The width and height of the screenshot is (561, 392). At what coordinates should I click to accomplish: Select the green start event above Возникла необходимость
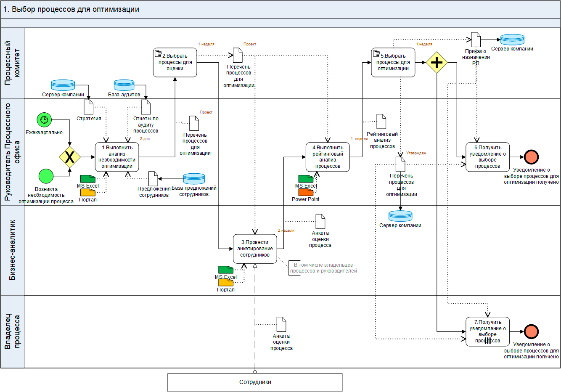tap(46, 176)
